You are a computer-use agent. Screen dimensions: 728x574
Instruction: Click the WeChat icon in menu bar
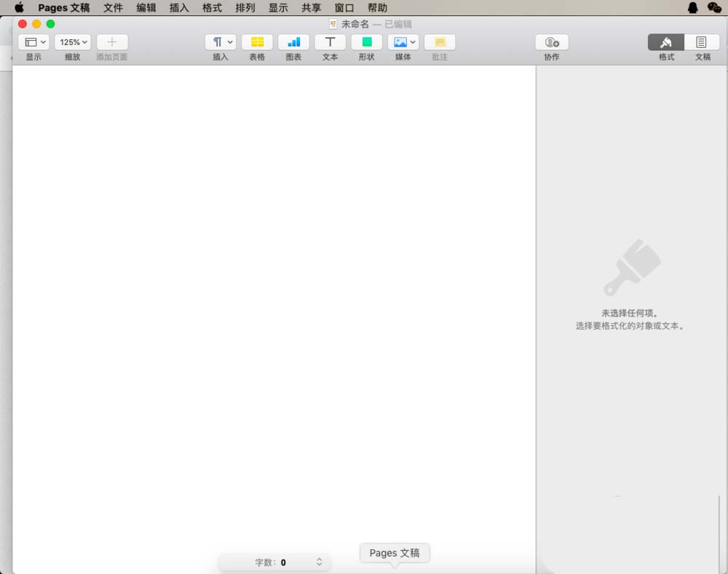coord(714,8)
